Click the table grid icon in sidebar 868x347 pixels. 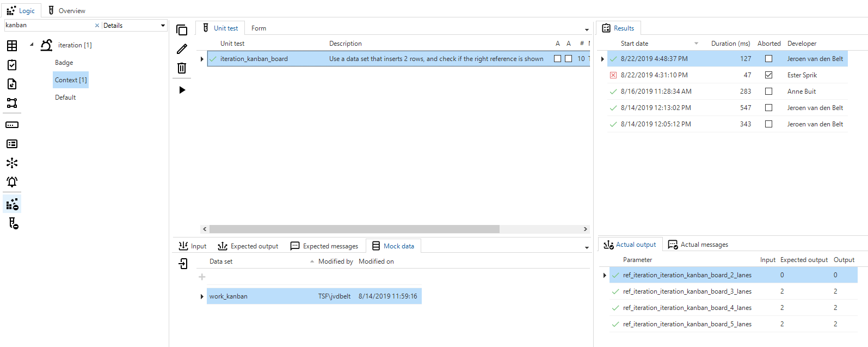coord(12,46)
